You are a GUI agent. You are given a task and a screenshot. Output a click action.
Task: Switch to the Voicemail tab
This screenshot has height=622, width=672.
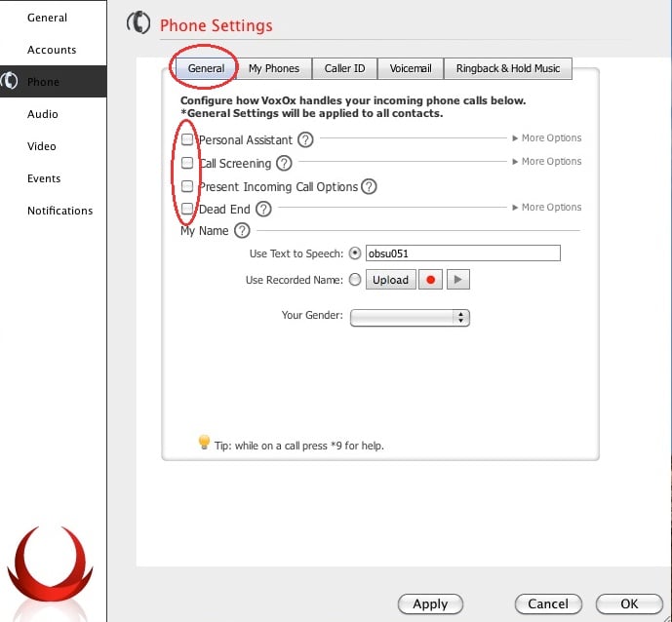point(411,68)
